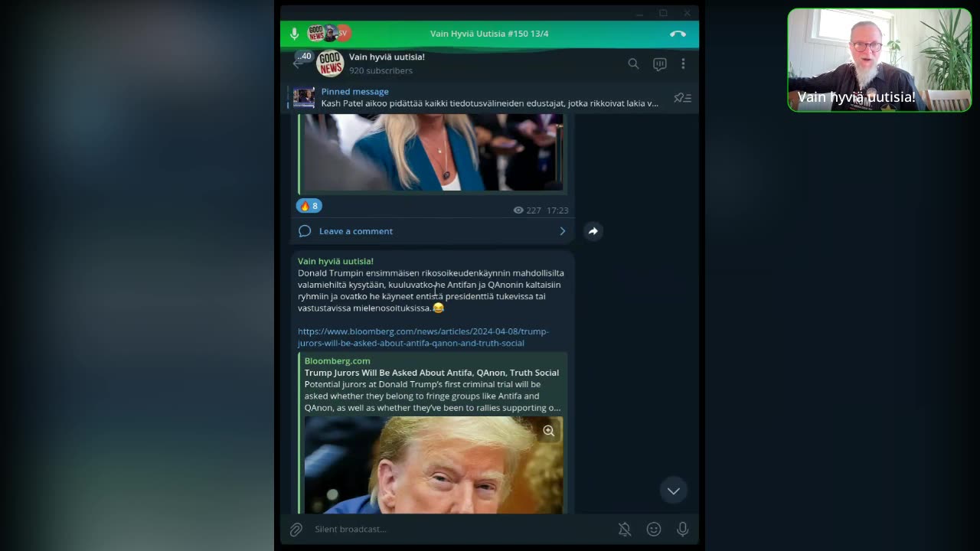
Task: Click the laughing emoji in the post
Action: pos(438,308)
